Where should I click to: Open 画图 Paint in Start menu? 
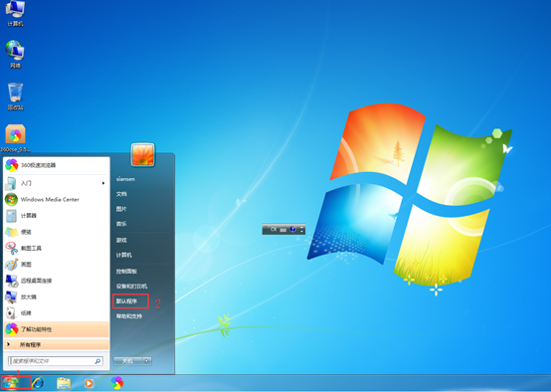pyautogui.click(x=57, y=265)
